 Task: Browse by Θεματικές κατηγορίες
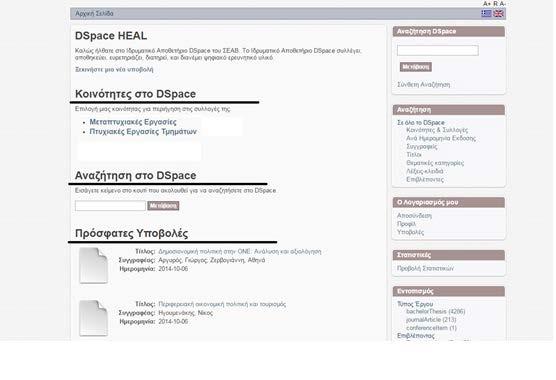pyautogui.click(x=435, y=163)
